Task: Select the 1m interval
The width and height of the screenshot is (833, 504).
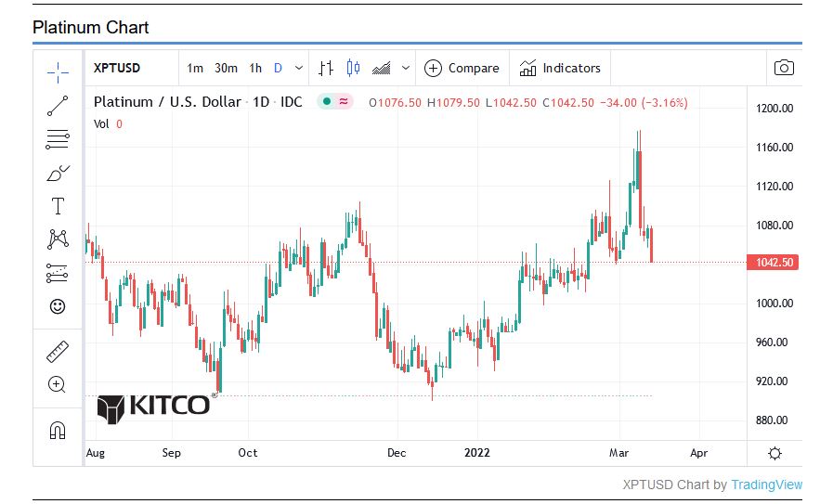Action: tap(195, 68)
